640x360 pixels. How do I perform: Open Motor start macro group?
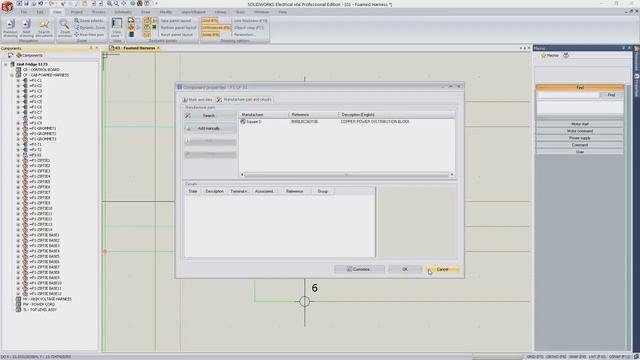[x=580, y=124]
